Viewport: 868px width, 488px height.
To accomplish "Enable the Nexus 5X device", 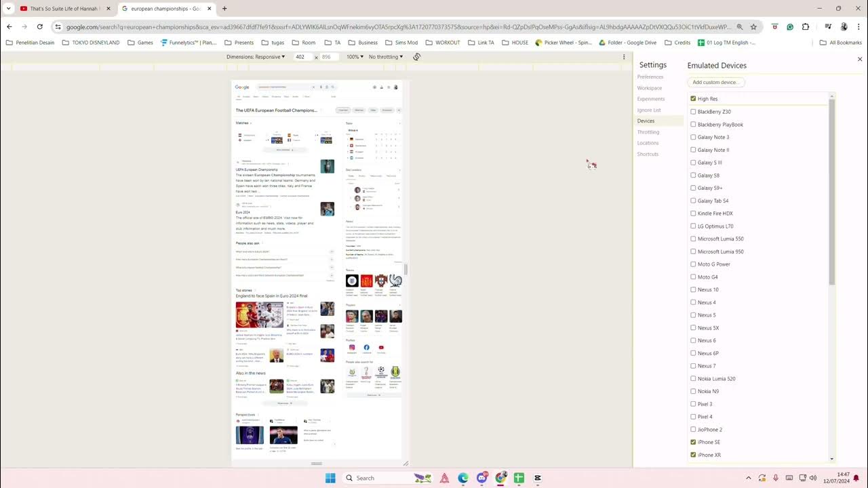I will click(693, 328).
